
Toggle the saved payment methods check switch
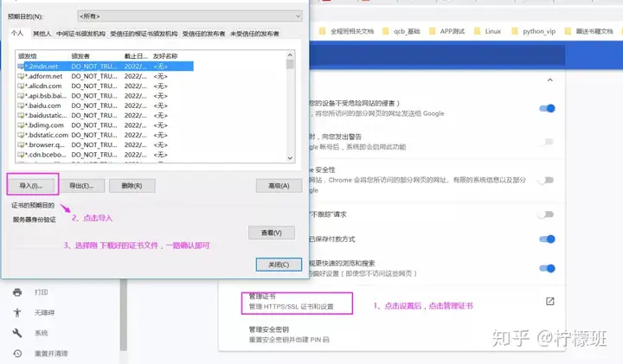(x=547, y=239)
